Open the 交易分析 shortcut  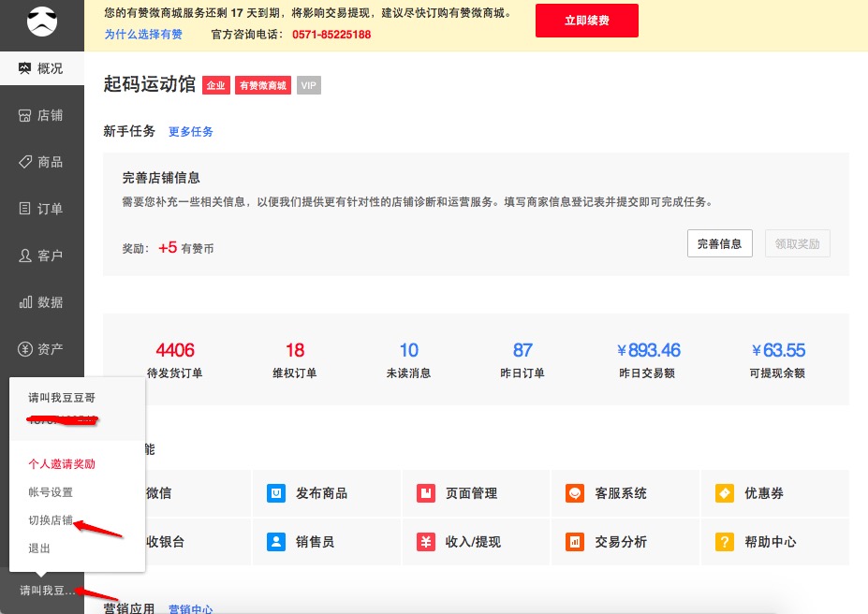(x=625, y=542)
